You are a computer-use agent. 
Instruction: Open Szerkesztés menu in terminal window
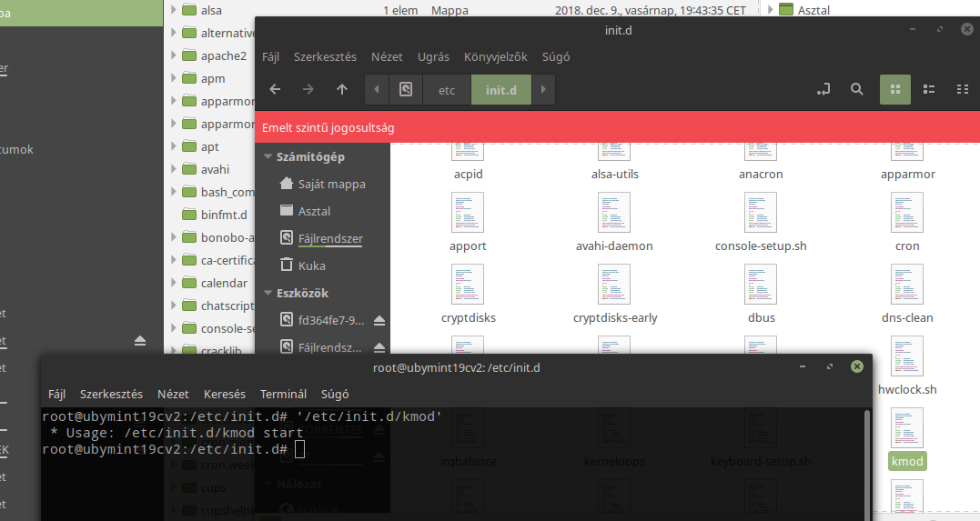tap(111, 395)
